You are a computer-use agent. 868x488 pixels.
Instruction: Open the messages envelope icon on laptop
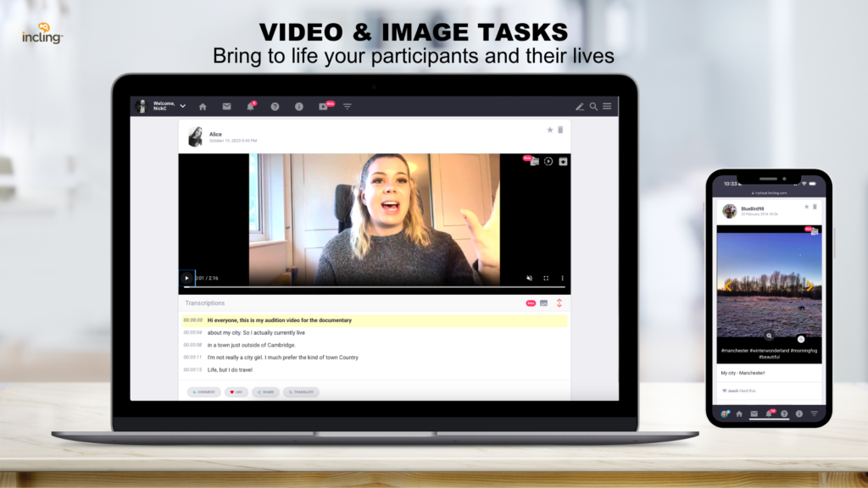(x=226, y=107)
